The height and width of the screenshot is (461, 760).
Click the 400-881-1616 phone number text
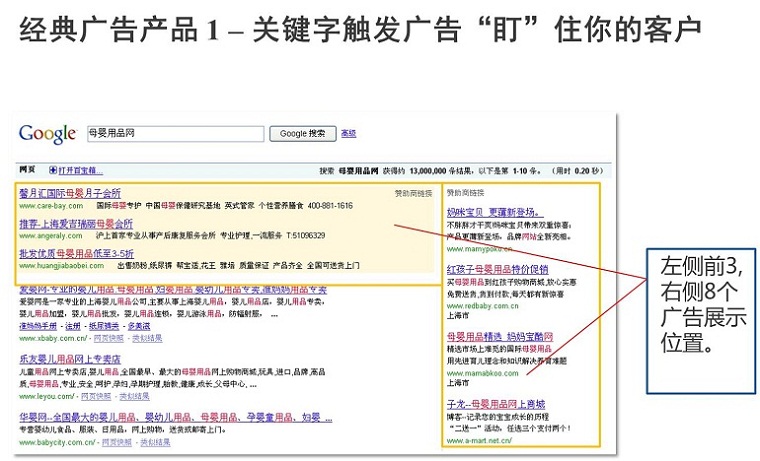(330, 206)
